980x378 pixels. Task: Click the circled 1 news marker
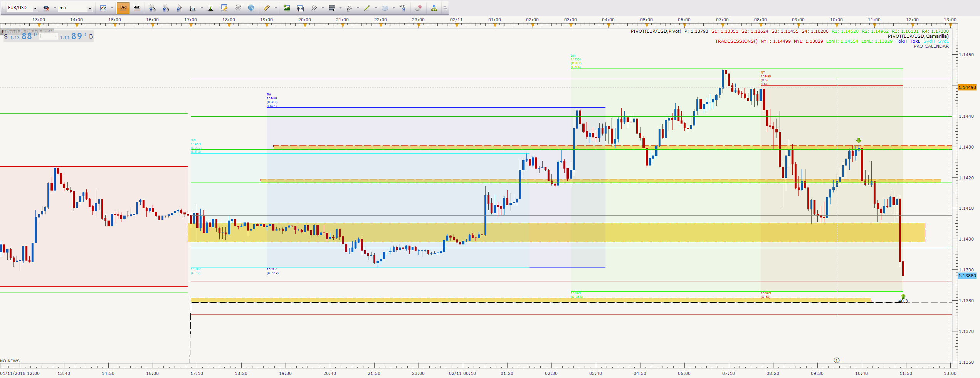[837, 360]
